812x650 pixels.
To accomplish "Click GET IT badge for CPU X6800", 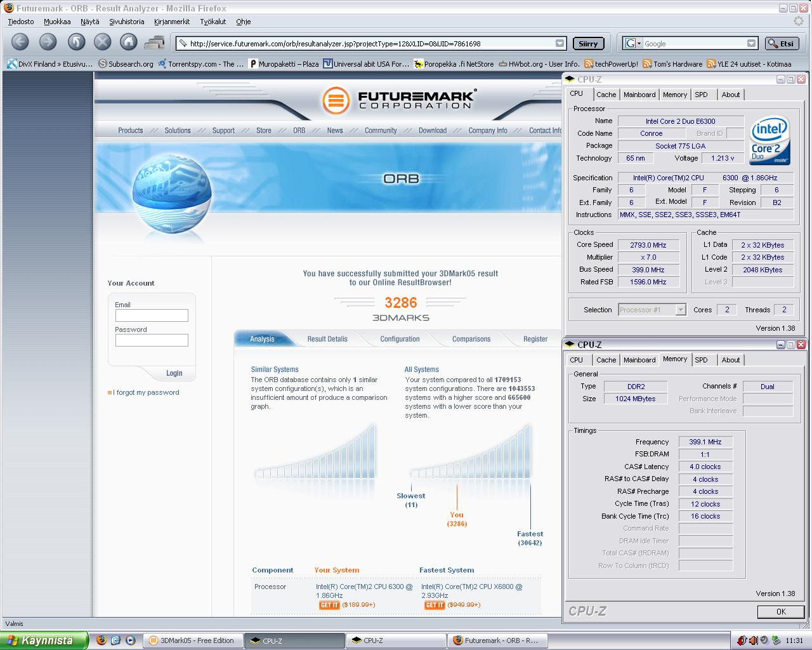I will tap(434, 606).
